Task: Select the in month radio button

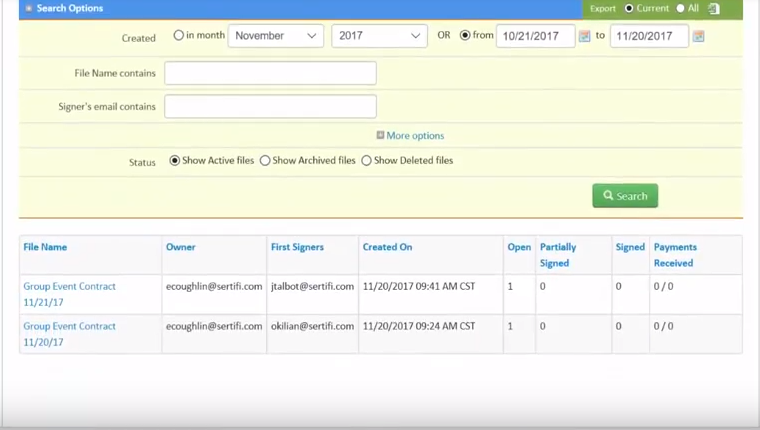Action: 178,35
